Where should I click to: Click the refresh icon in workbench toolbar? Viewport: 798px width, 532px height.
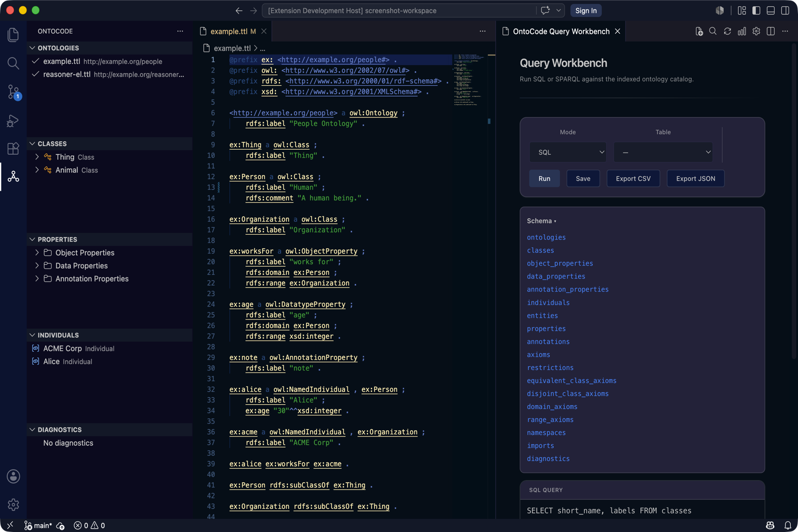click(727, 32)
